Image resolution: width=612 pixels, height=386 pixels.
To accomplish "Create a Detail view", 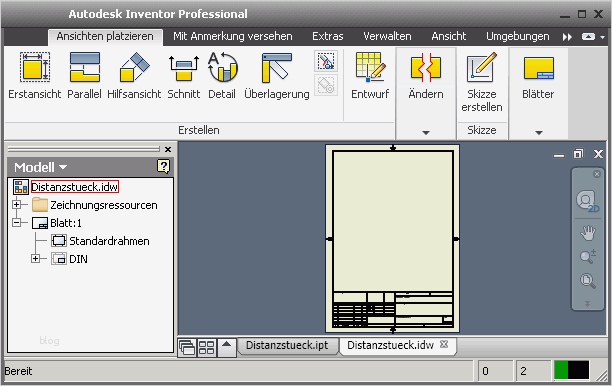I will pos(222,76).
